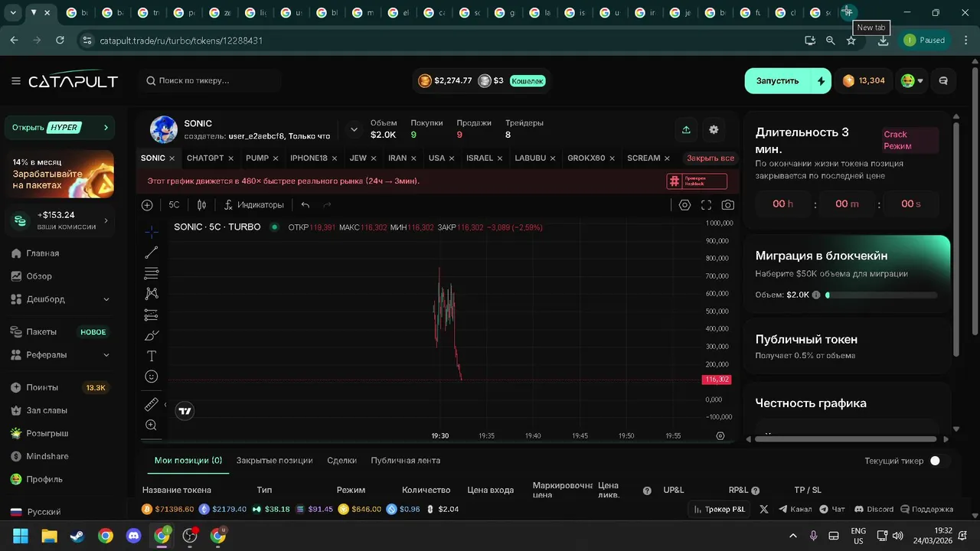Image resolution: width=980 pixels, height=551 pixels.
Task: Open the Трекер P&L button
Action: (x=719, y=509)
